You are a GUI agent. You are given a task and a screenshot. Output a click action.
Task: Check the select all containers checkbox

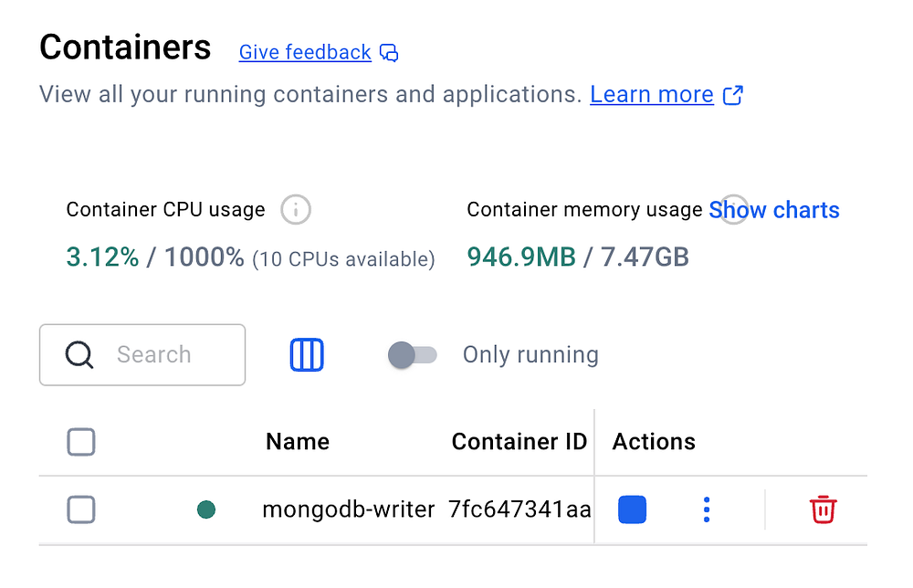click(x=81, y=443)
